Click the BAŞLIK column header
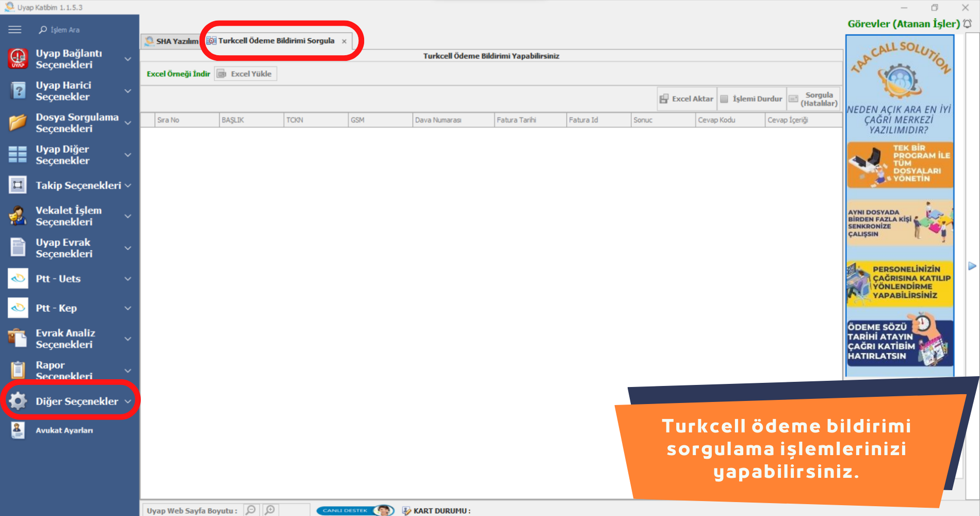 (251, 120)
